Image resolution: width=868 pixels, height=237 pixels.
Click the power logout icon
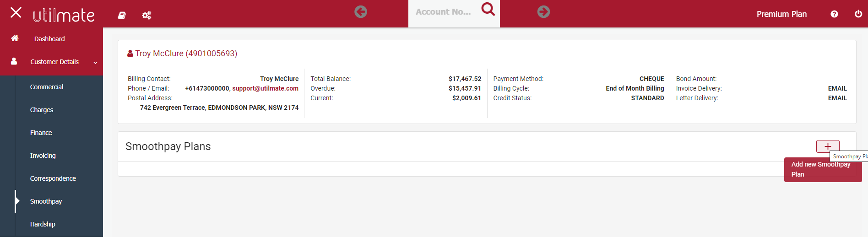point(858,14)
